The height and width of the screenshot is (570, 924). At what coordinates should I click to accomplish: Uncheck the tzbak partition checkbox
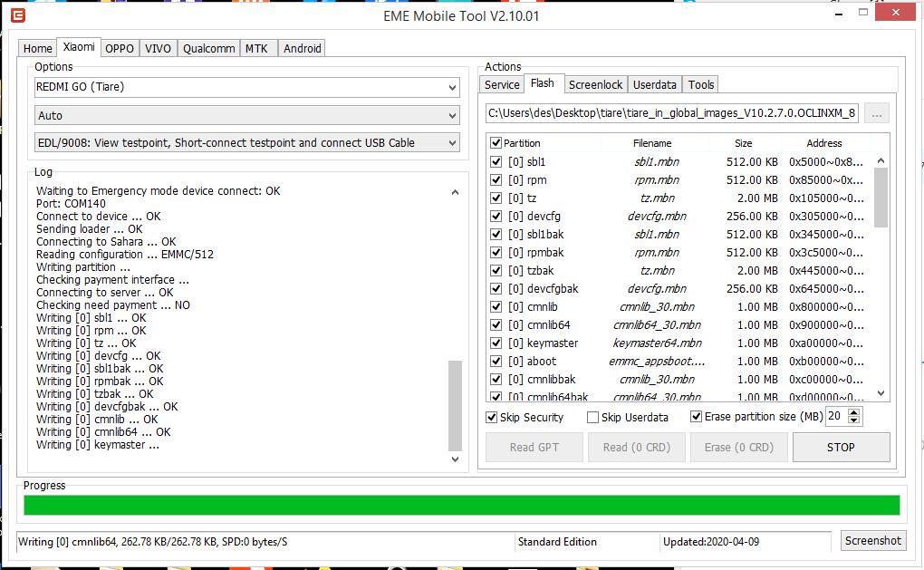496,271
